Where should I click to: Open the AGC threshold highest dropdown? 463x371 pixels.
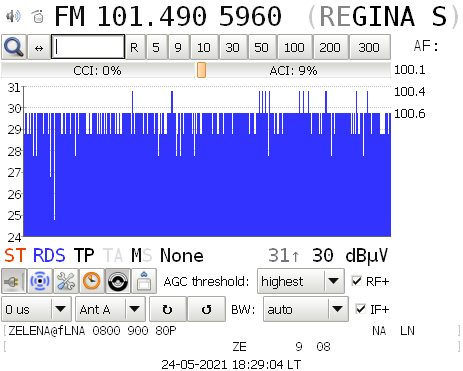[x=301, y=281]
